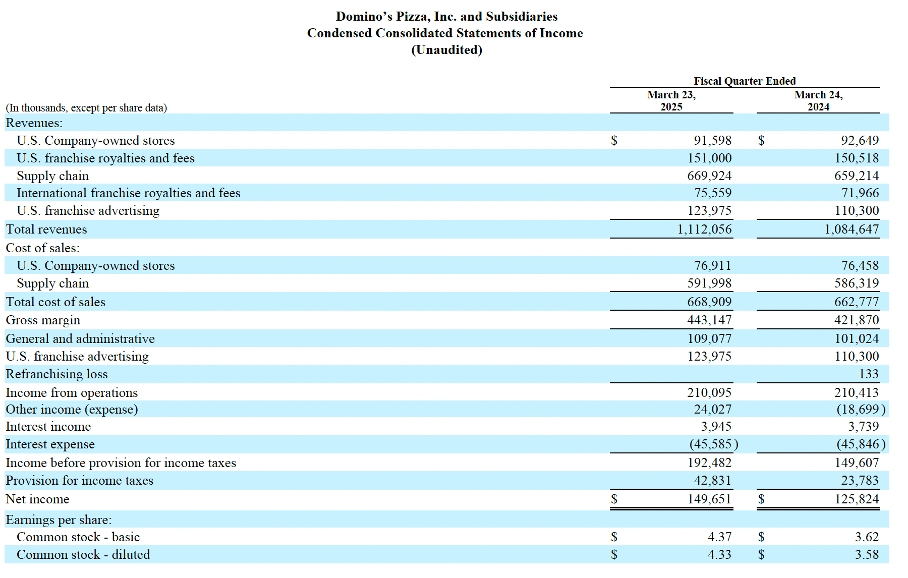Click the value 669,924
908x578 pixels.
tap(709, 175)
